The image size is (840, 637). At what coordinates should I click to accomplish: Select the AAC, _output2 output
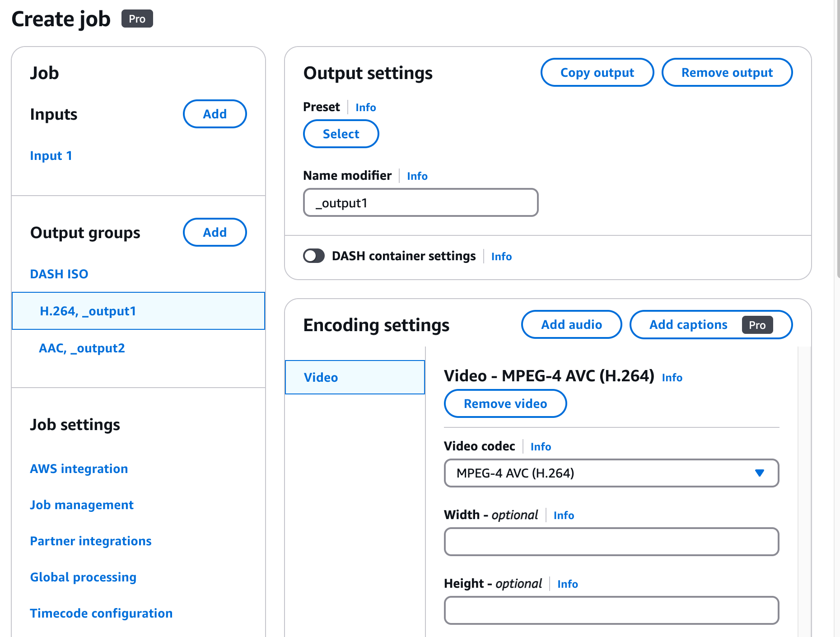coord(82,348)
